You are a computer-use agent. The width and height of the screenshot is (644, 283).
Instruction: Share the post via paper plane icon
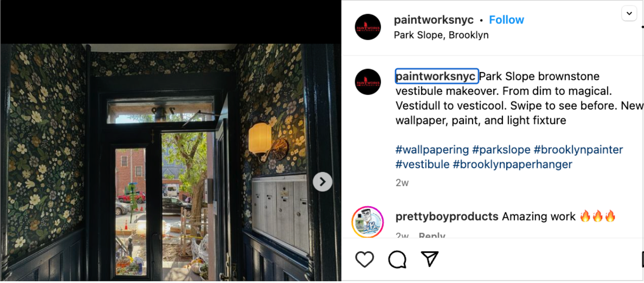pyautogui.click(x=429, y=259)
